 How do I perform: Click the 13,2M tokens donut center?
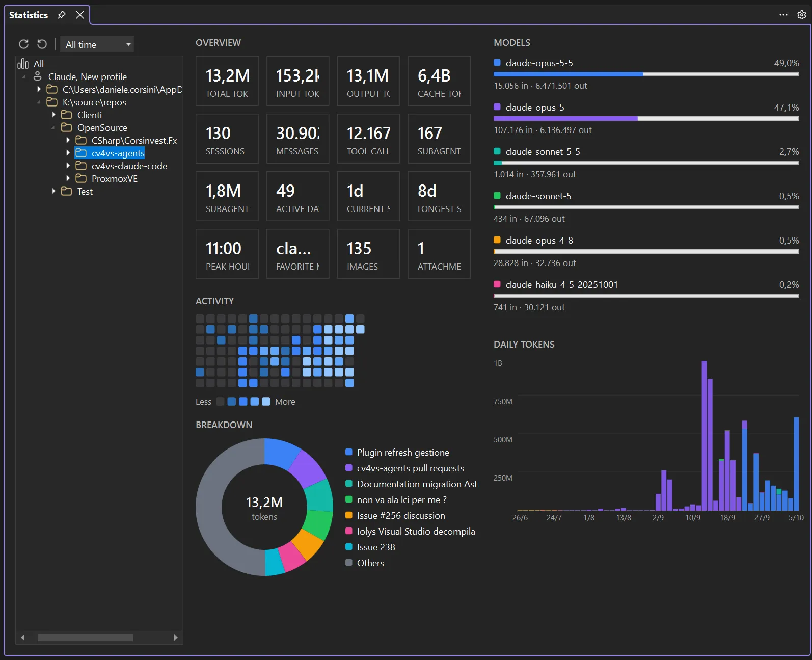[264, 508]
